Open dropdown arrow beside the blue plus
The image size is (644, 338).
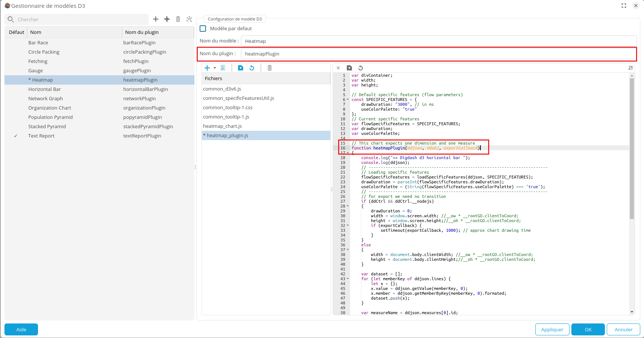(x=215, y=68)
